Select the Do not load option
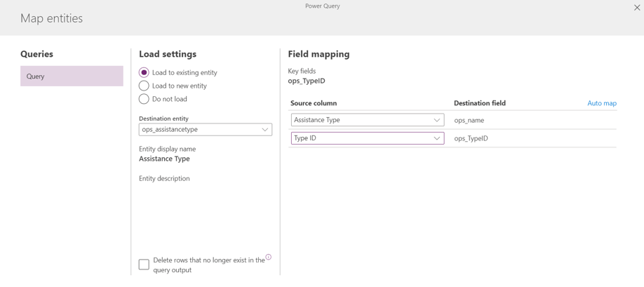This screenshot has height=287, width=644. (x=144, y=99)
